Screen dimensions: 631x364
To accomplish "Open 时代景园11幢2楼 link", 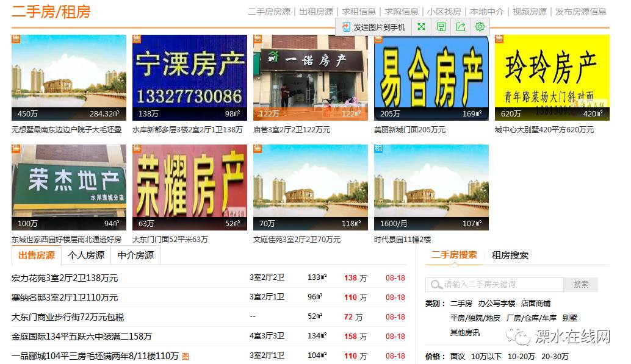I will pyautogui.click(x=402, y=240).
